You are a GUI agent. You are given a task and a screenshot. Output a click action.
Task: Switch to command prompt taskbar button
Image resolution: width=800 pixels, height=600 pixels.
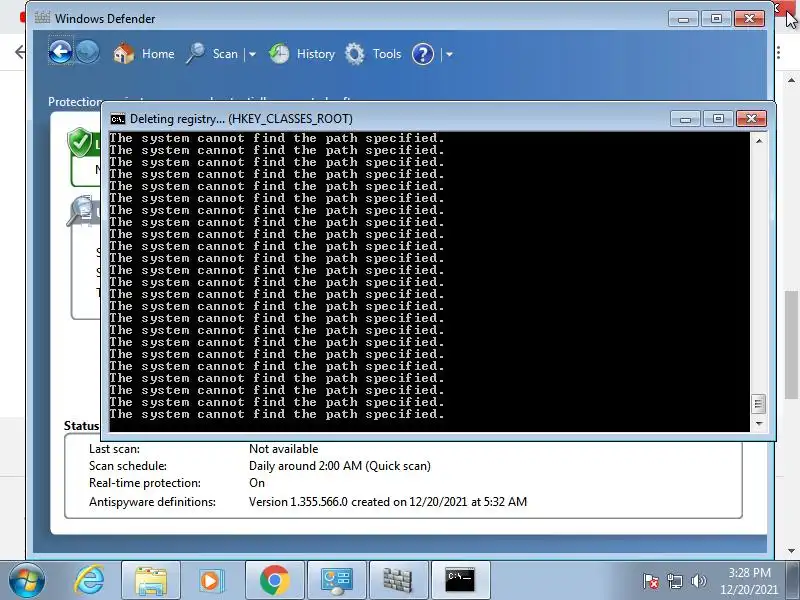pyautogui.click(x=460, y=580)
